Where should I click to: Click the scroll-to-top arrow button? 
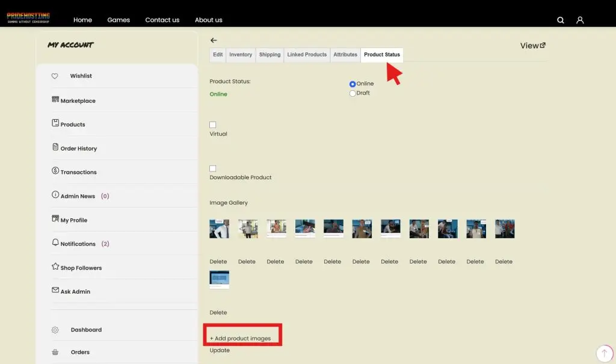coord(603,353)
